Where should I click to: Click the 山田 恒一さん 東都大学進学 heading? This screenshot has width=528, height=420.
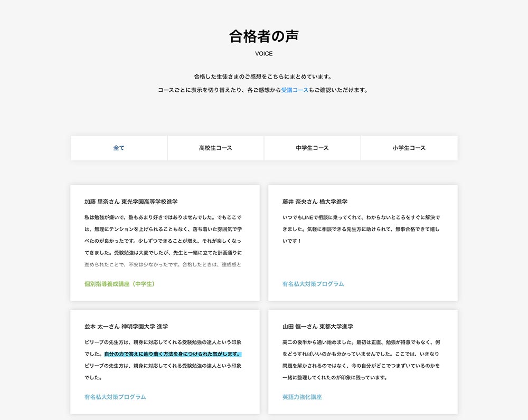[318, 327]
